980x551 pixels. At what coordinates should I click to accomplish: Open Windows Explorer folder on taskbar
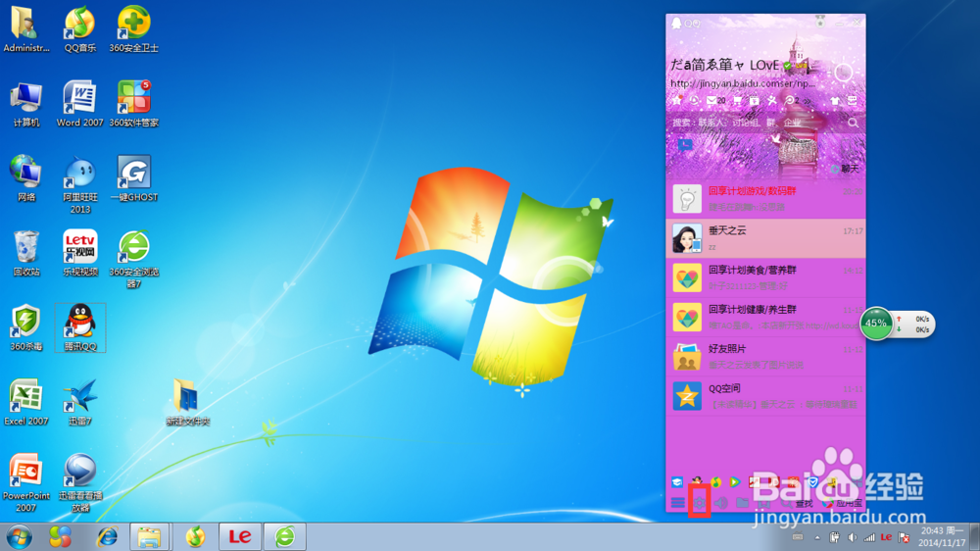coord(149,536)
